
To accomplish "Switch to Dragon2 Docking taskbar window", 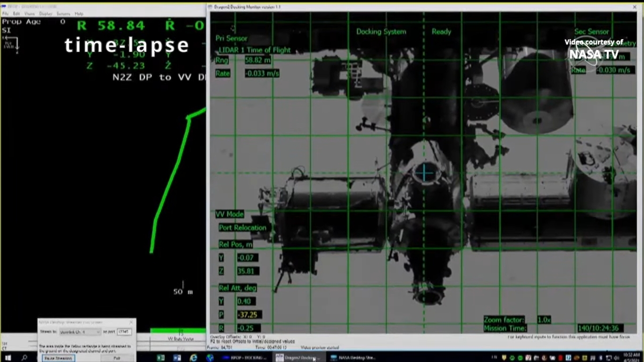I will click(x=298, y=358).
